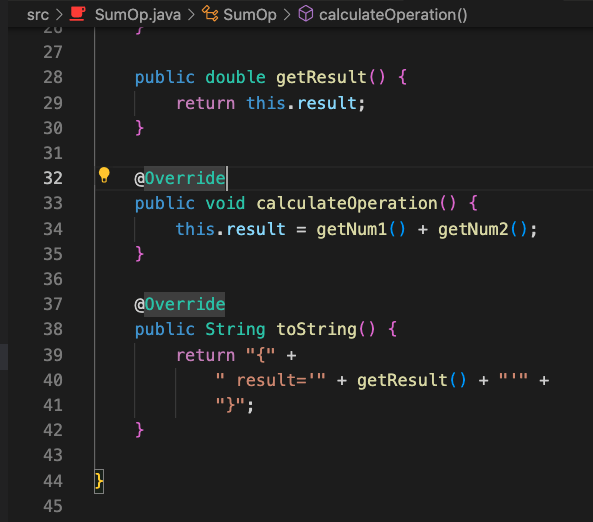Click the SumOp class icon in breadcrumb
Image resolution: width=593 pixels, height=522 pixels.
tap(210, 14)
